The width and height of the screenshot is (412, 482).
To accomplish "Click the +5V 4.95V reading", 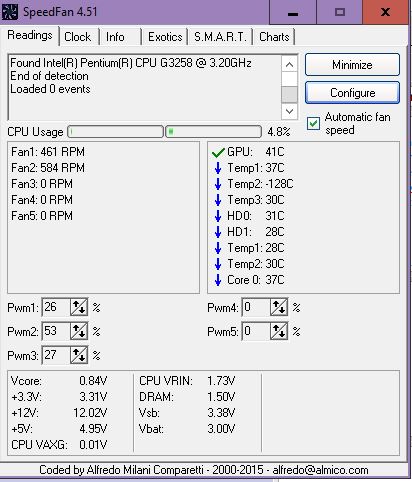I will pos(59,429).
